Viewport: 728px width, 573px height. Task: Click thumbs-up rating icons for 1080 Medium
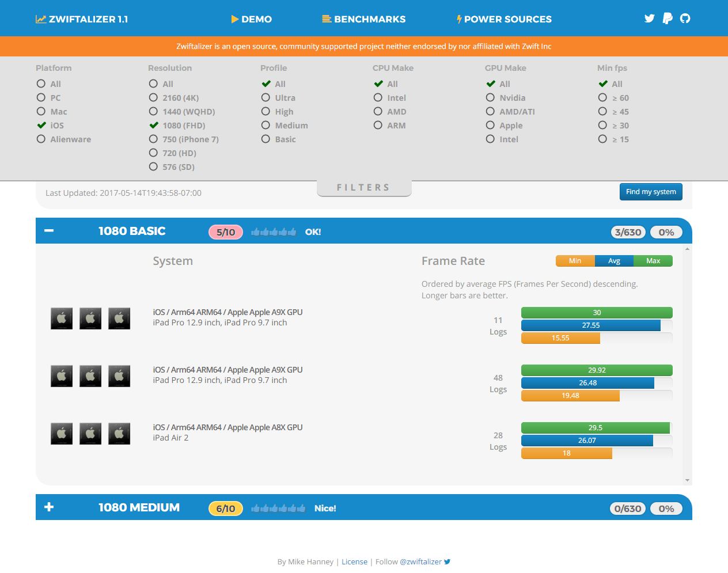(x=278, y=509)
